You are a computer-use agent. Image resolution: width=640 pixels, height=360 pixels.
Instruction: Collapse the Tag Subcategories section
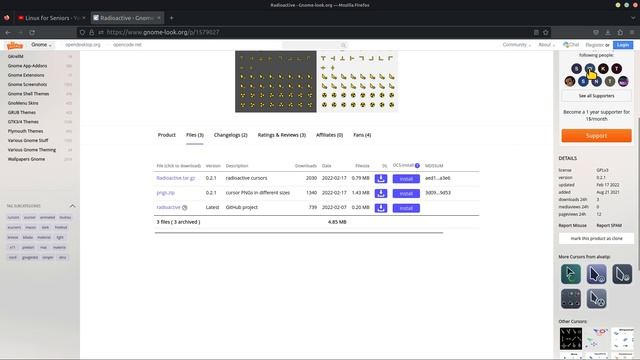[x=72, y=206]
